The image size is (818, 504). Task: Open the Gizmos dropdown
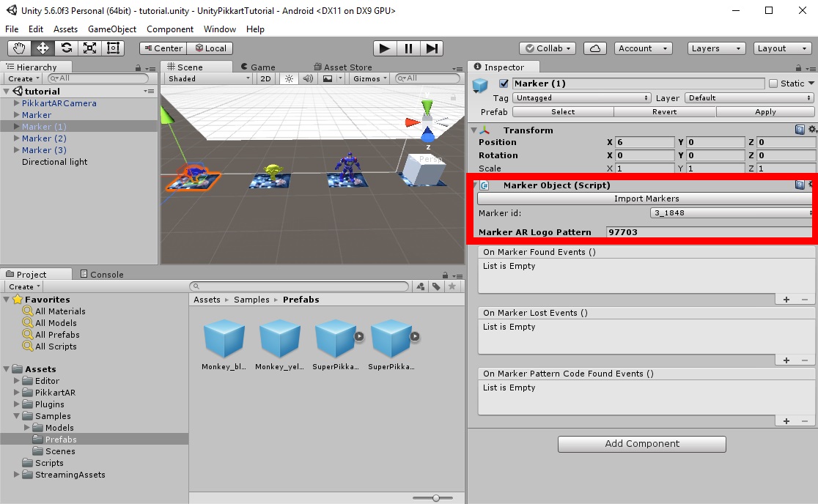tap(370, 78)
